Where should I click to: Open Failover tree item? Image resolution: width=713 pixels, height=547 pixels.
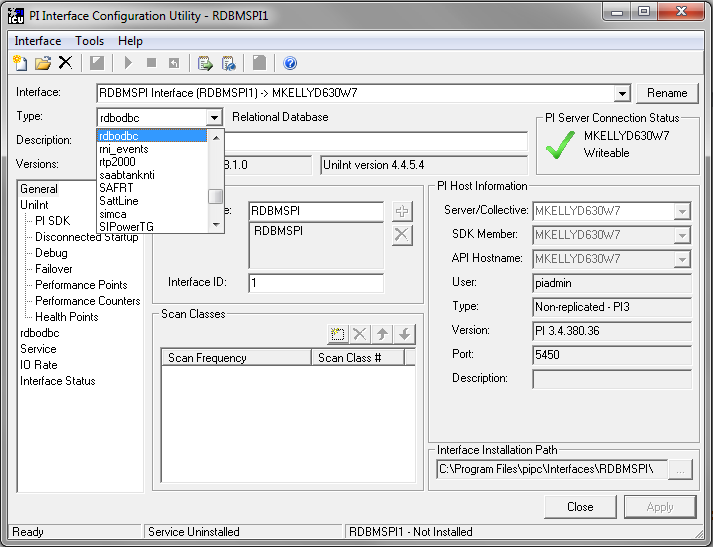click(54, 269)
